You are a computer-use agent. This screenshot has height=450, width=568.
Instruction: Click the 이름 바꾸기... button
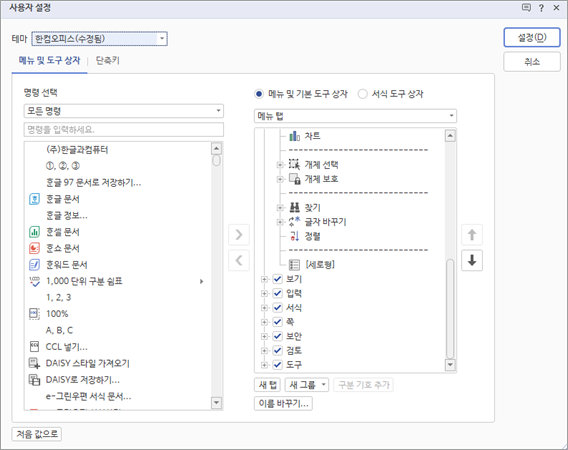coord(283,403)
